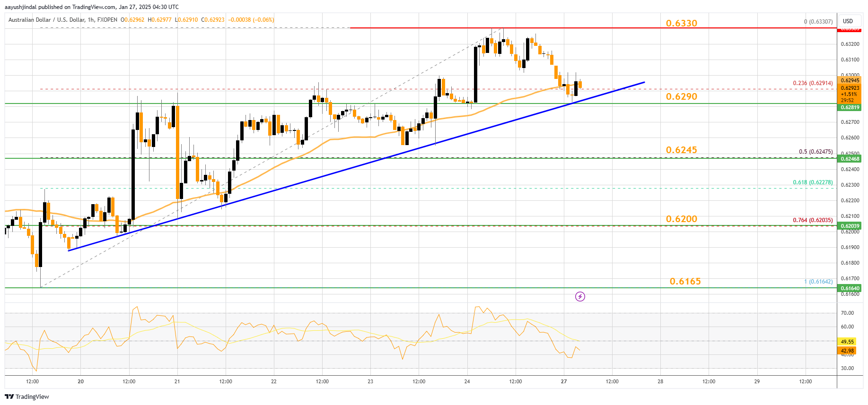
Task: Click the open value O0.62962
Action: pyautogui.click(x=132, y=20)
